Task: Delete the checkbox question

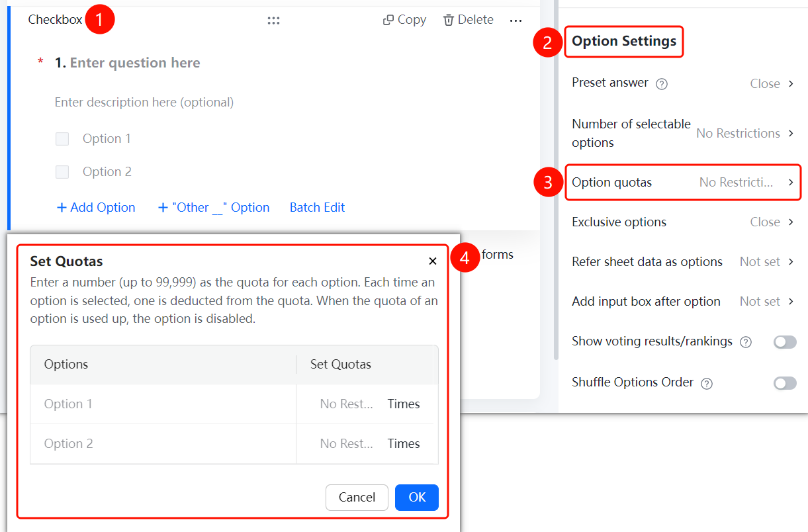Action: pyautogui.click(x=468, y=20)
